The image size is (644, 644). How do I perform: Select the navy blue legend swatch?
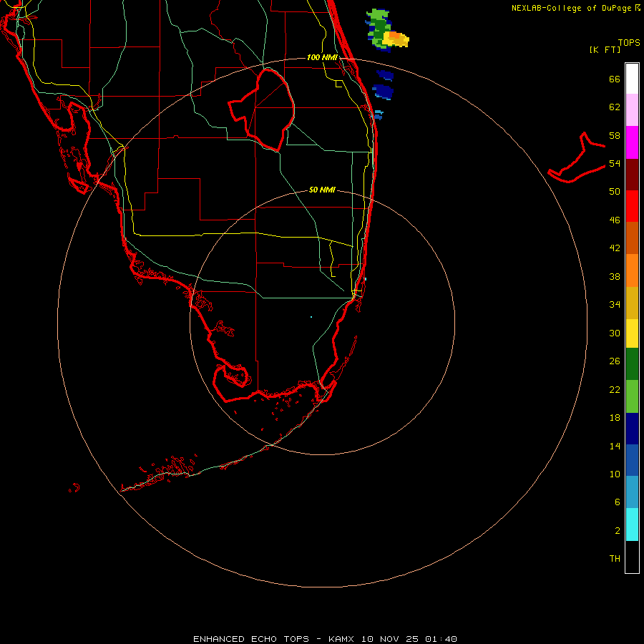(x=632, y=429)
